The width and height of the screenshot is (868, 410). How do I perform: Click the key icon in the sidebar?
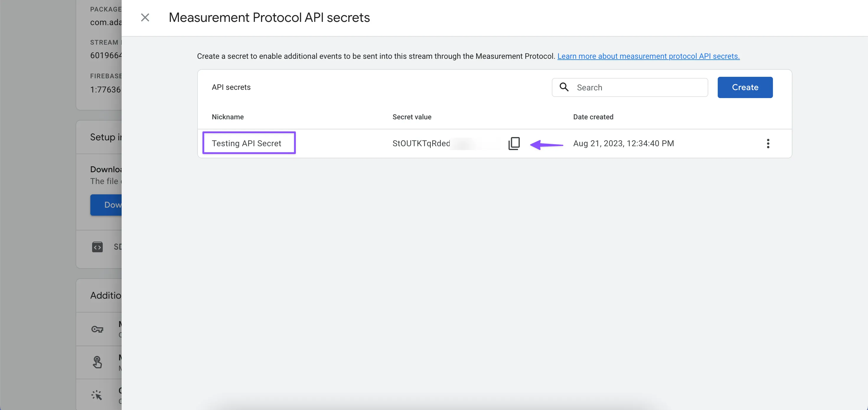coord(97,329)
